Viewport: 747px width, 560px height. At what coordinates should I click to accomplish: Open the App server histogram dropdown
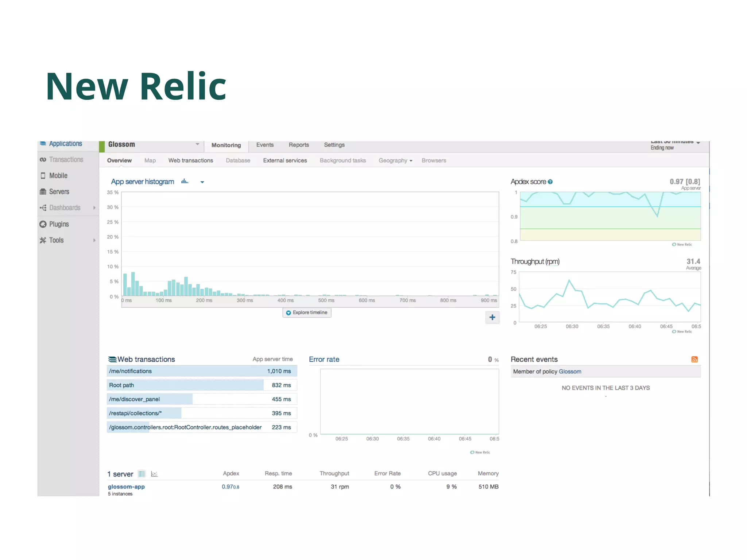pos(202,182)
